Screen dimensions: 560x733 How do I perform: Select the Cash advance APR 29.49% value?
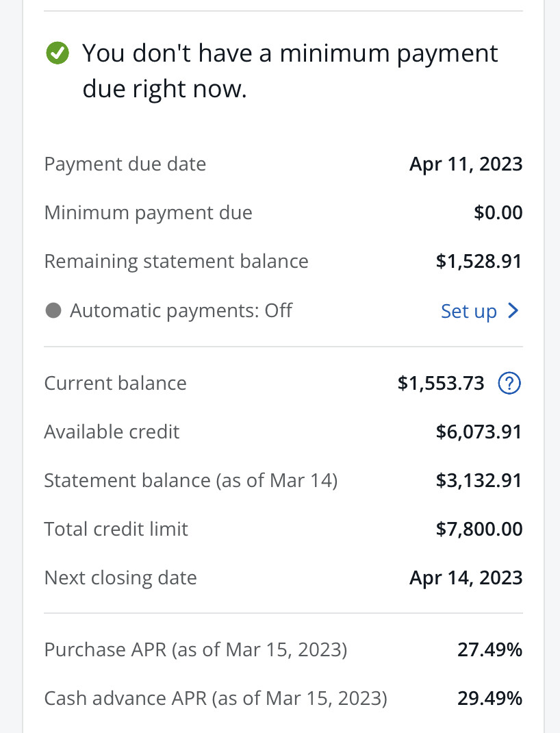coord(490,699)
